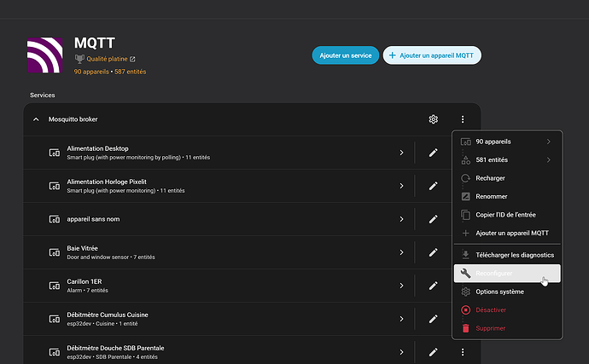Open the 90 appareils link under MQTT
589x364 pixels.
point(91,72)
